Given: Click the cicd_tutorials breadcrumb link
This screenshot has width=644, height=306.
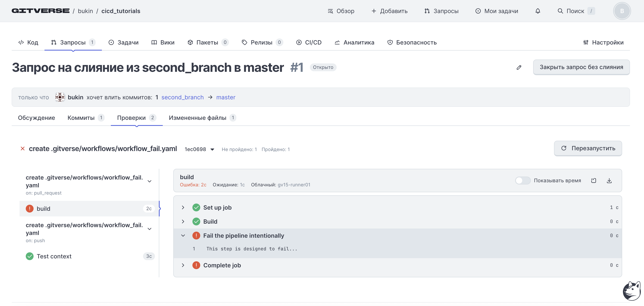Looking at the screenshot, I should click(x=121, y=11).
